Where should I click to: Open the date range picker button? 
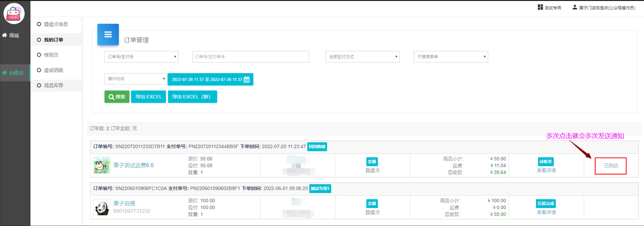pos(211,79)
